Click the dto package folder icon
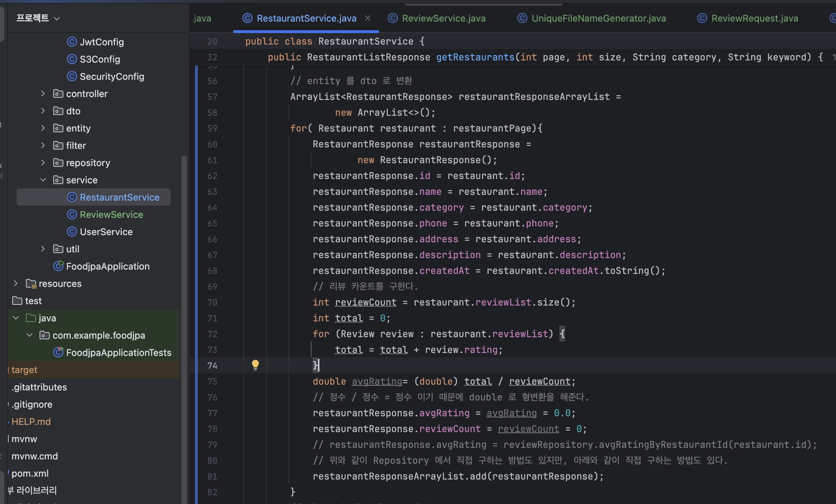 [x=58, y=111]
